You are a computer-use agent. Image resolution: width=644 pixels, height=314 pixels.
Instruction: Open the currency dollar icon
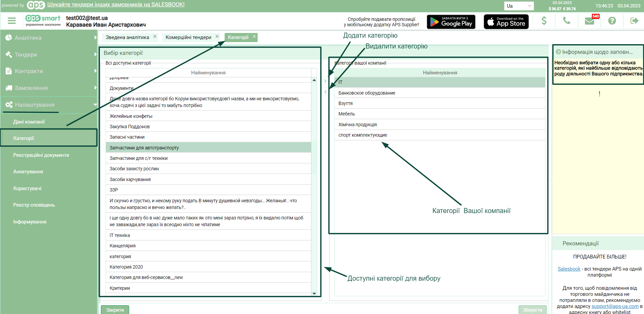[x=544, y=21]
